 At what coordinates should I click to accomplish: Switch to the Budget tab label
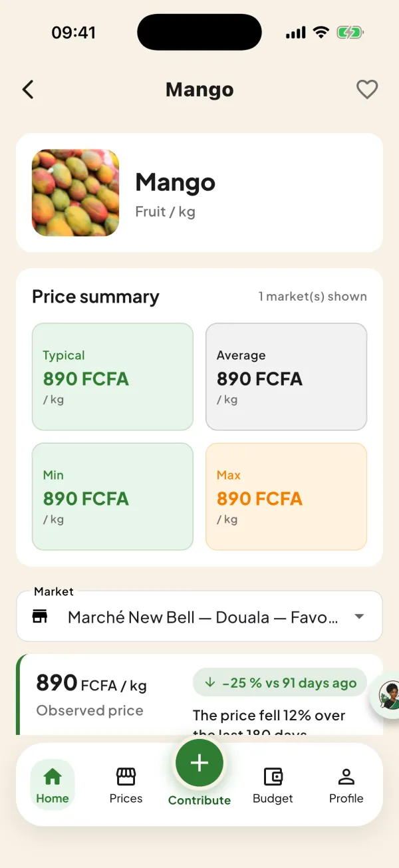(x=273, y=798)
